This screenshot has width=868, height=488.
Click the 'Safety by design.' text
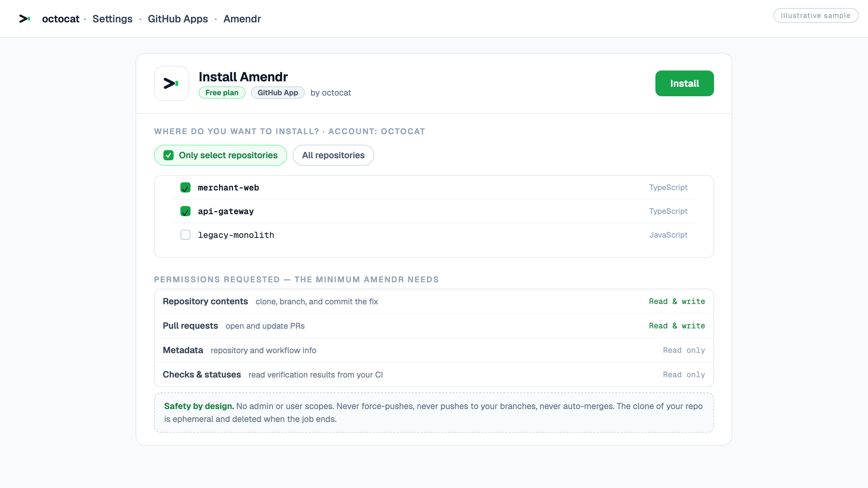pos(199,406)
